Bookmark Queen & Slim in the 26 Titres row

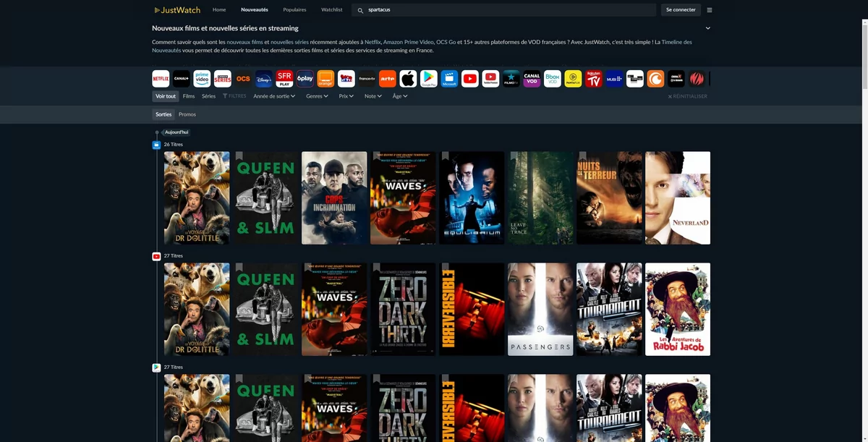239,156
